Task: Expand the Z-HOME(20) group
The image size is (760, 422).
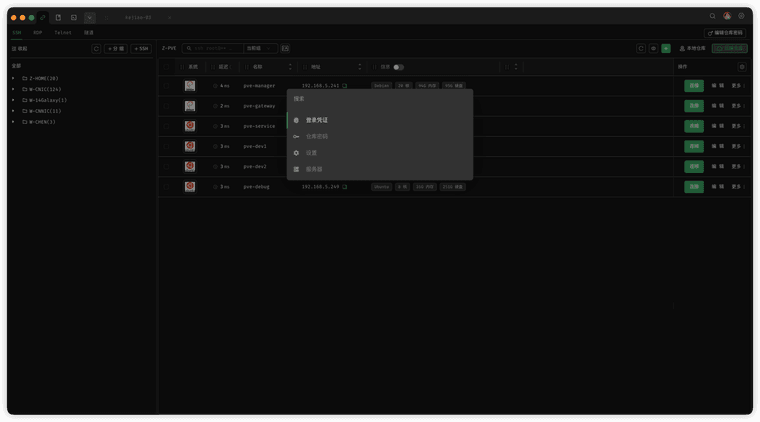Action: pos(12,78)
